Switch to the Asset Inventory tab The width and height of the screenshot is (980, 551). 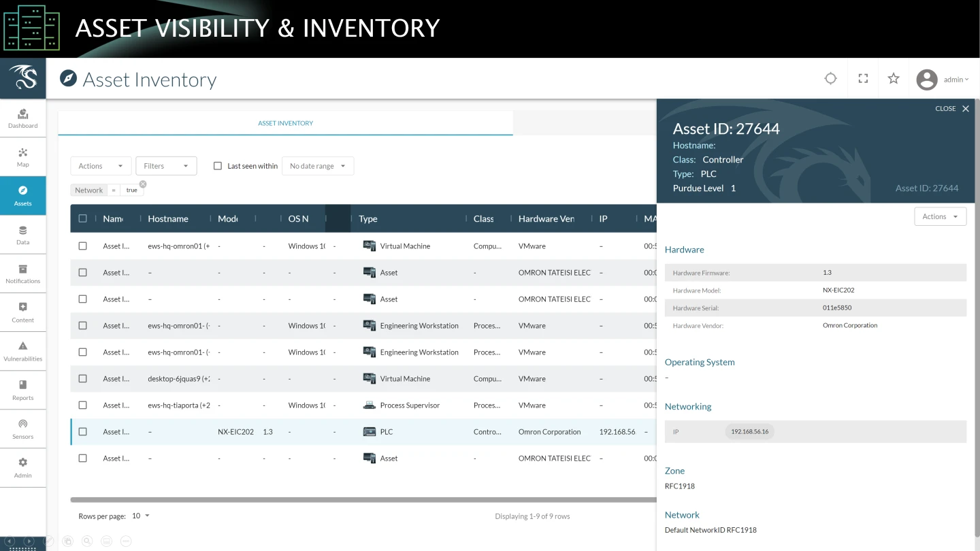point(285,123)
